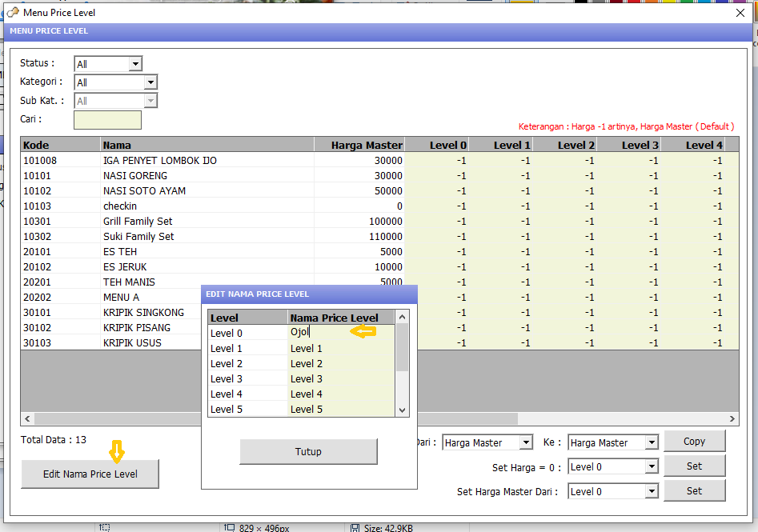The width and height of the screenshot is (758, 532).
Task: Click Set button beside Set Harga = 0
Action: pos(694,466)
